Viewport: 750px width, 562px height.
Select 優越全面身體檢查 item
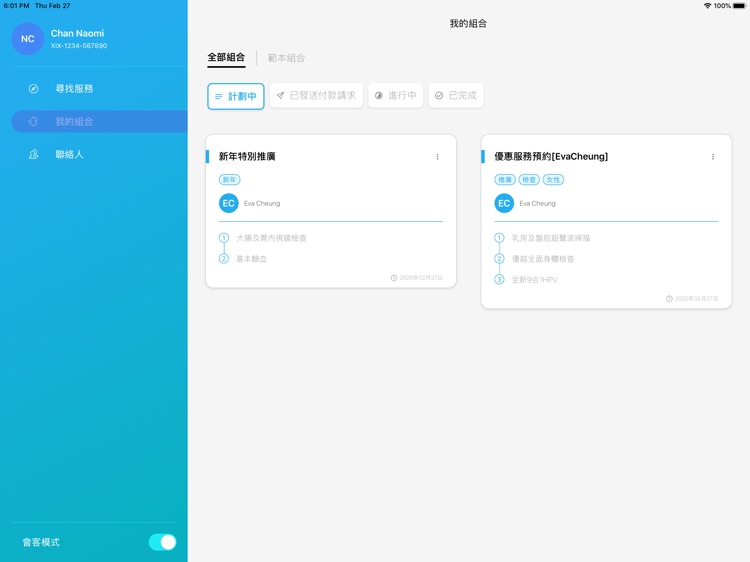click(x=543, y=259)
